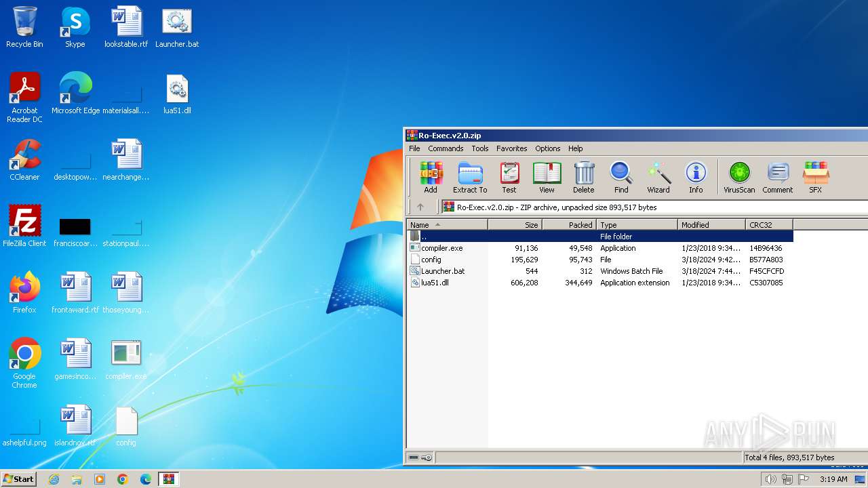This screenshot has width=868, height=488.
Task: Select Launcher.bat in the archive list
Action: pos(600,271)
